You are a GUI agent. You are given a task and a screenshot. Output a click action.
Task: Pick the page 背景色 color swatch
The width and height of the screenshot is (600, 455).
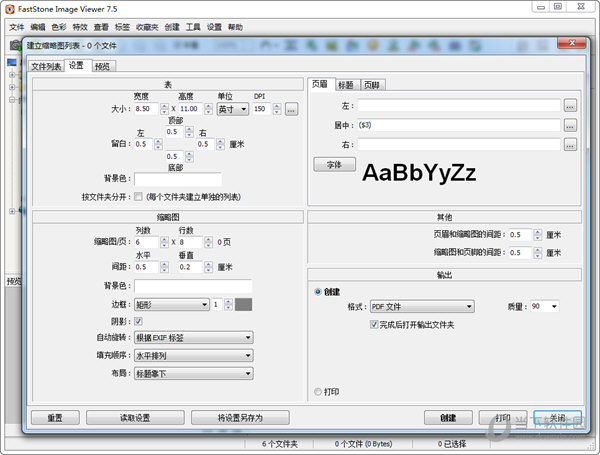(x=178, y=179)
